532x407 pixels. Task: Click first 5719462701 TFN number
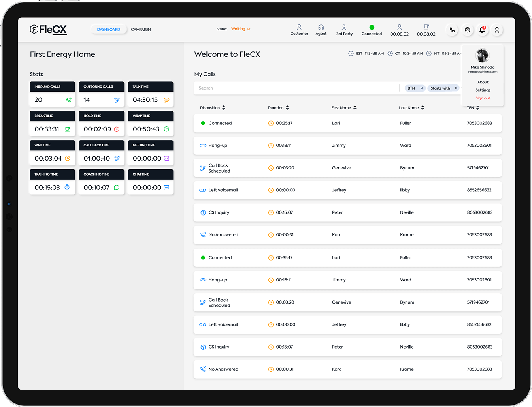click(478, 168)
